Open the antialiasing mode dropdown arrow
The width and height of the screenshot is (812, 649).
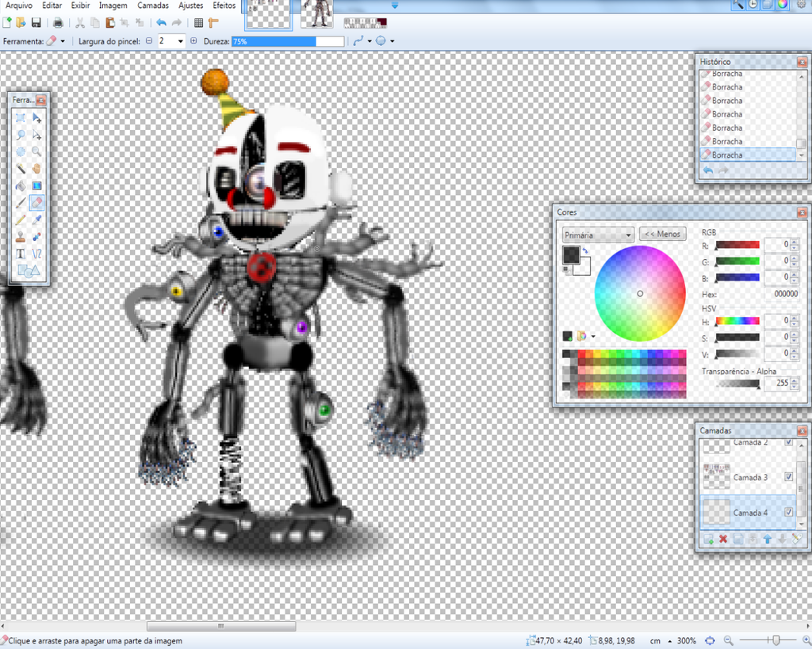(x=370, y=41)
